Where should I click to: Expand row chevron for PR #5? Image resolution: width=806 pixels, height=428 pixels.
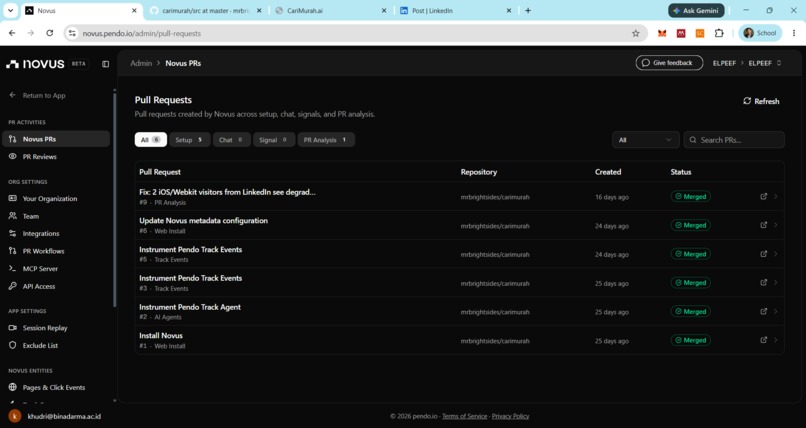(x=776, y=254)
